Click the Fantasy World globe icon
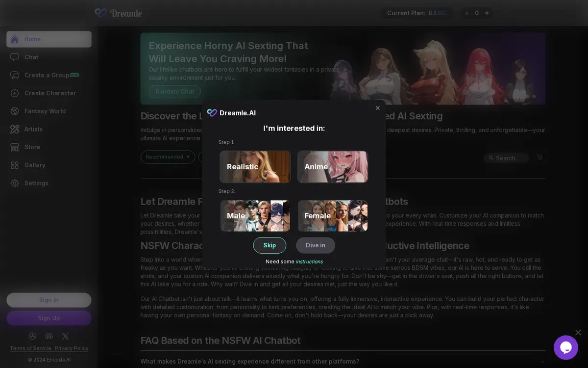This screenshot has height=368, width=588. click(15, 111)
